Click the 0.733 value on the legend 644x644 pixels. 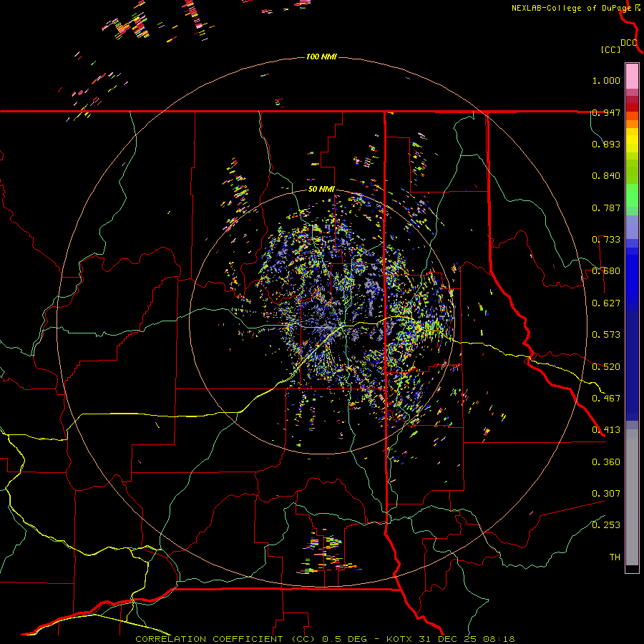pyautogui.click(x=606, y=240)
